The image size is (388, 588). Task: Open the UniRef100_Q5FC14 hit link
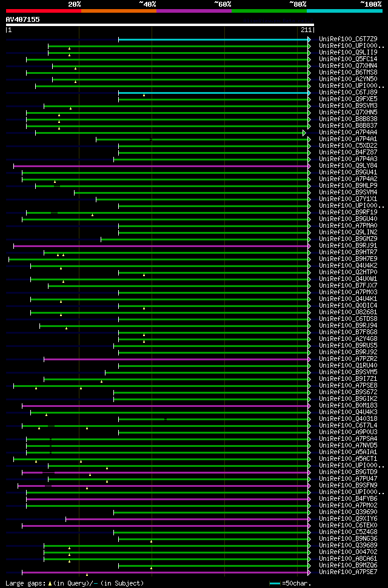click(348, 59)
